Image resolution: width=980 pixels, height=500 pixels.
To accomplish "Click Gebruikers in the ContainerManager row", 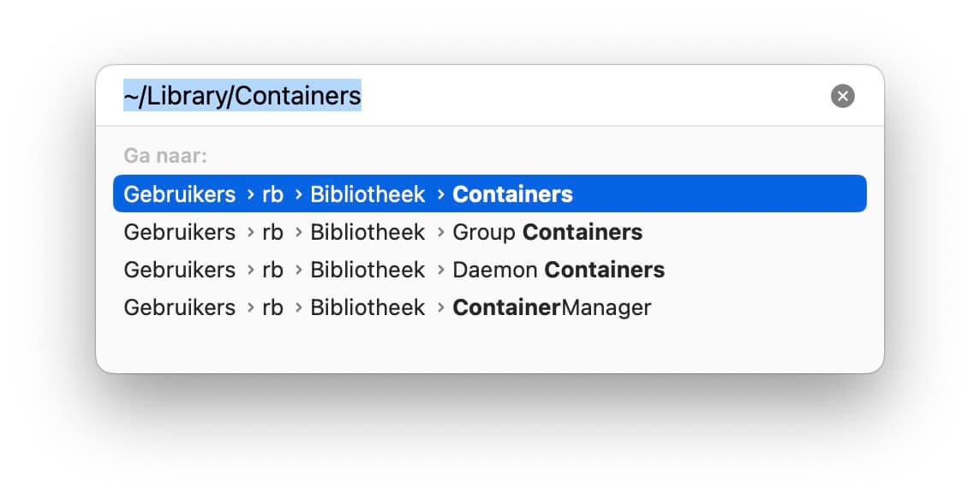I will (179, 307).
